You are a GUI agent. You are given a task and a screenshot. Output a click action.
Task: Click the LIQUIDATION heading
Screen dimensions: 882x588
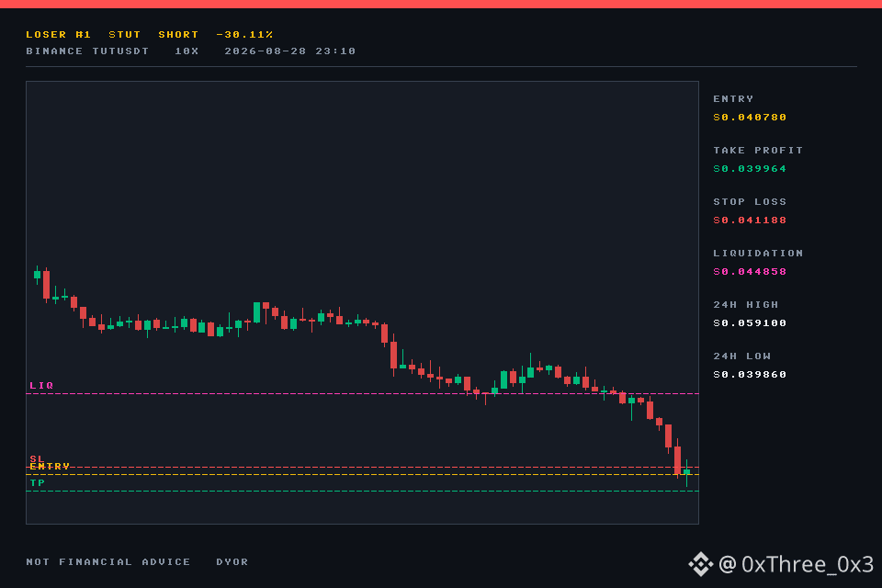coord(758,254)
